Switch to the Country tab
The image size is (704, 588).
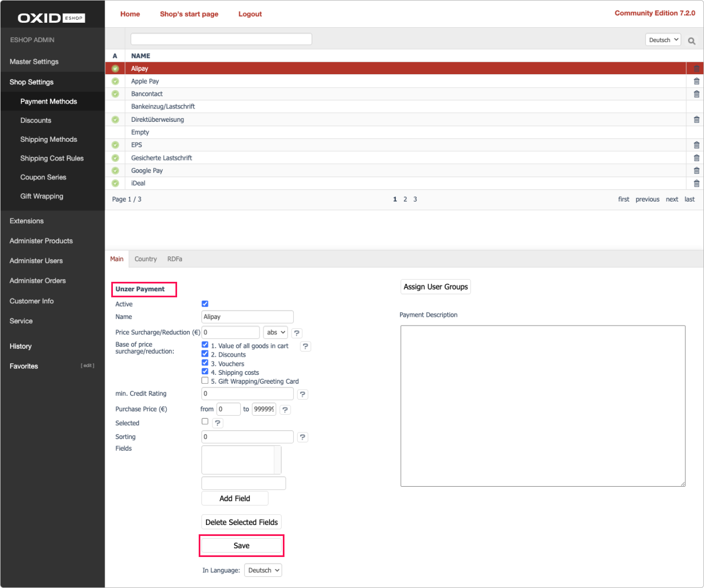click(x=145, y=259)
